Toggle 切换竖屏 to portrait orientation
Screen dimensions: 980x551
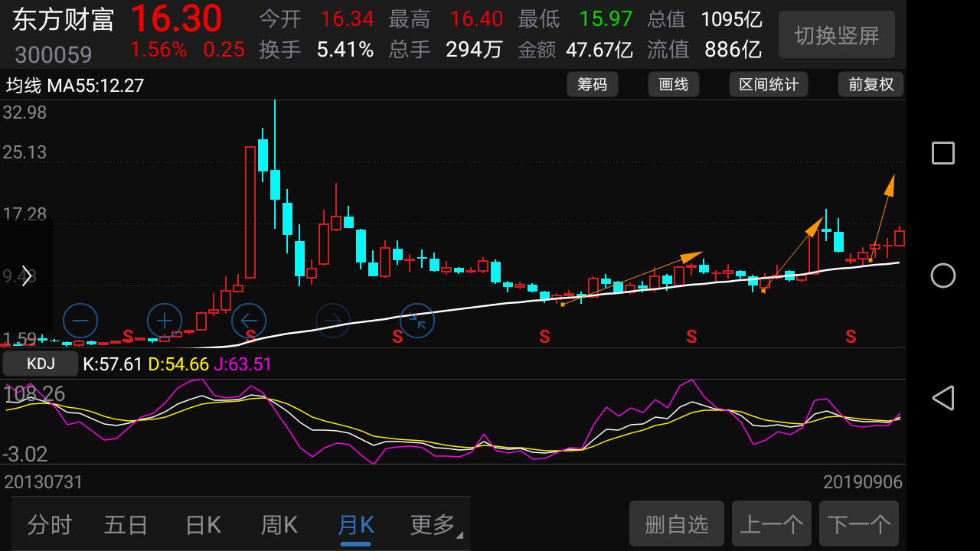pyautogui.click(x=836, y=34)
